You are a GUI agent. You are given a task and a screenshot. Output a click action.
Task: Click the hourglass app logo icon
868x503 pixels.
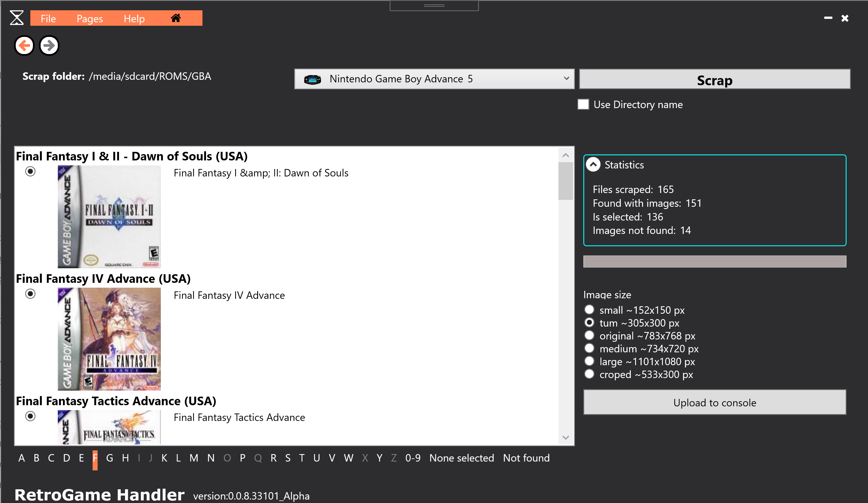(17, 18)
